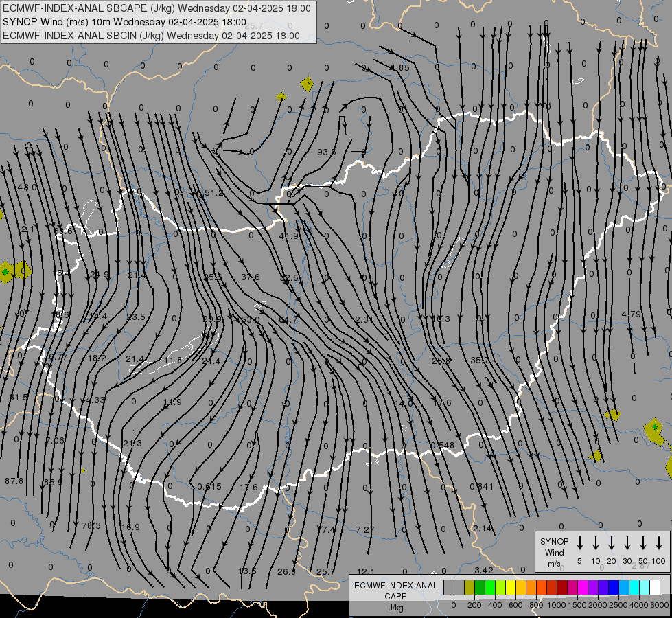The image size is (672, 618).
Task: Click the SBCIN title line in header
Action: pos(151,36)
